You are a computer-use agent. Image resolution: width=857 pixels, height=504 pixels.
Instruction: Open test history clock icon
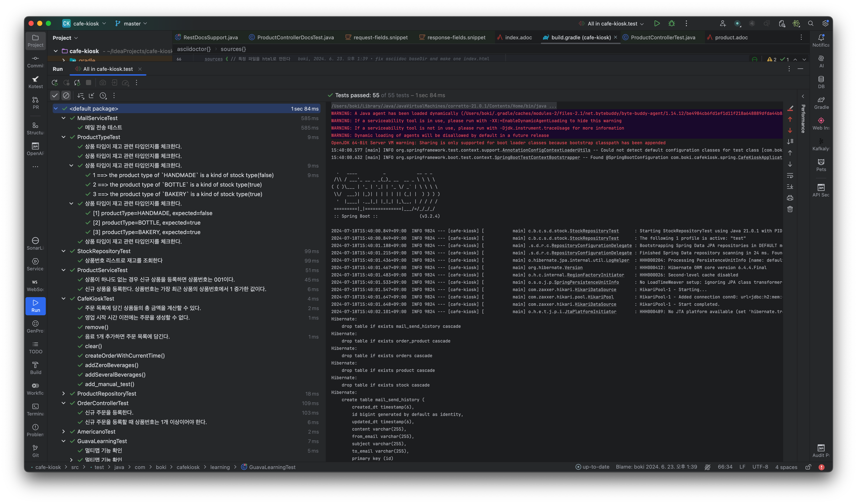coord(103,96)
